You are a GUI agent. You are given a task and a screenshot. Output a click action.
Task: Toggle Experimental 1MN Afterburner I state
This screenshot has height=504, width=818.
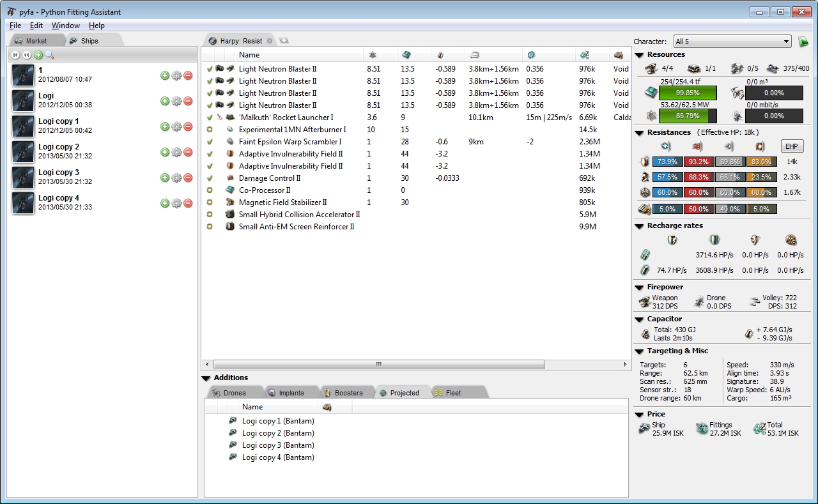pos(209,130)
